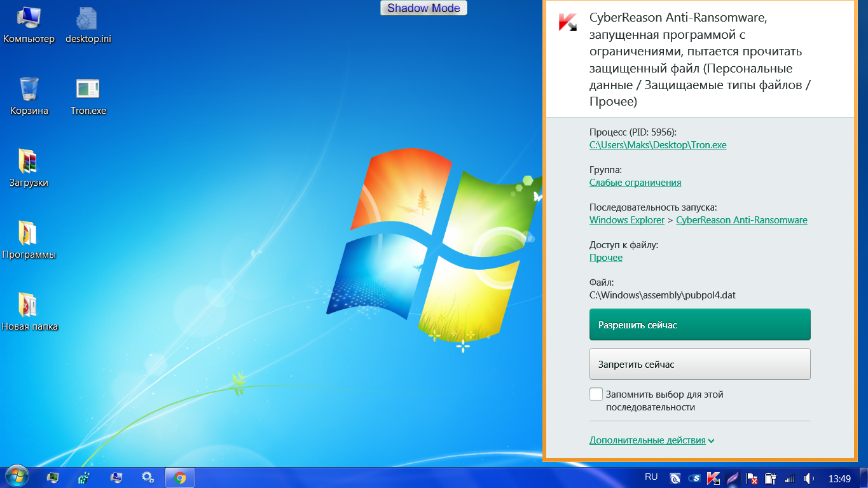Click the RU language indicator

pos(651,477)
